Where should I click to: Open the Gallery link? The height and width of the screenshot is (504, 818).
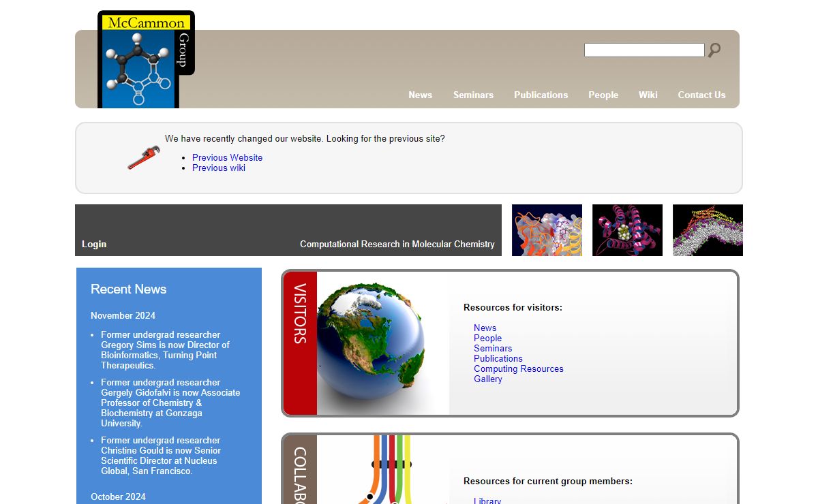point(488,379)
